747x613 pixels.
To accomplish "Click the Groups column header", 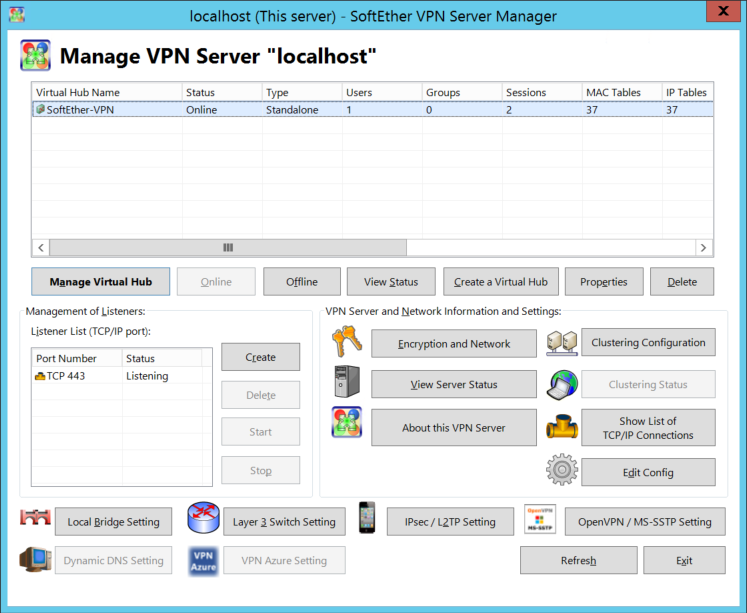I will tap(462, 92).
